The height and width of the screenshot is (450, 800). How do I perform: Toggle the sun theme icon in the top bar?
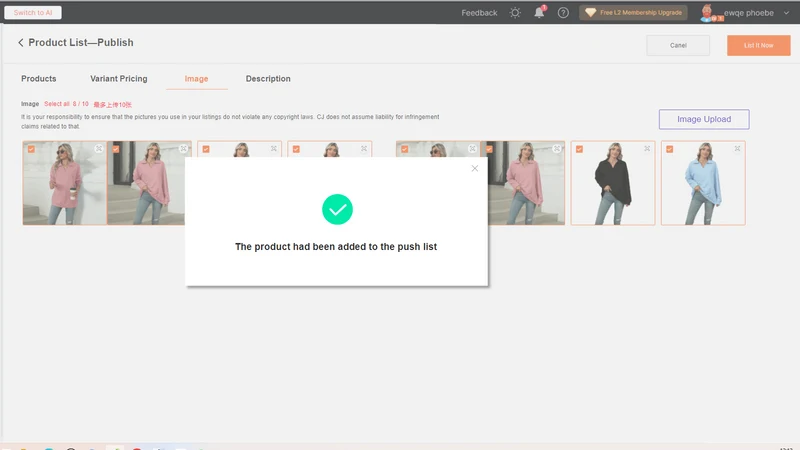click(x=515, y=13)
